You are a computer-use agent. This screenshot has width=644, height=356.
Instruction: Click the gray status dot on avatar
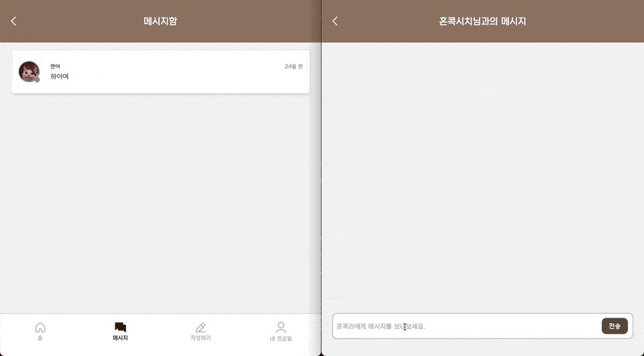click(38, 80)
